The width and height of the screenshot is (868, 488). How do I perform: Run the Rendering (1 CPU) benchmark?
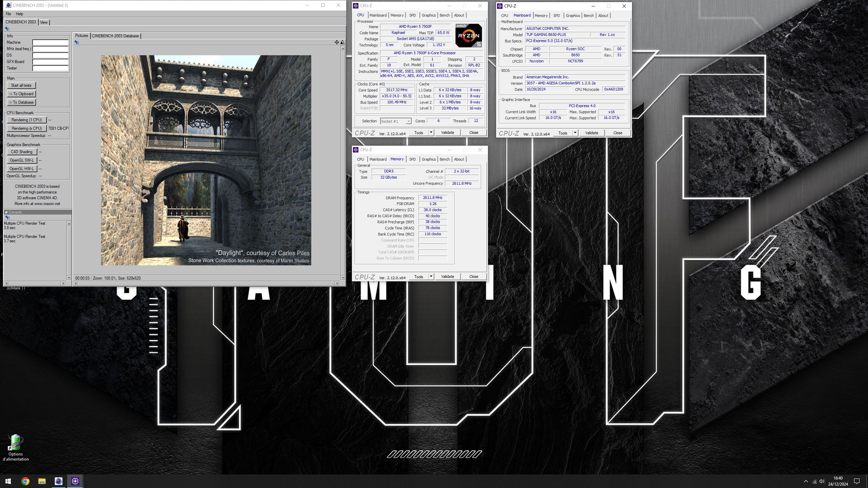[x=27, y=120]
